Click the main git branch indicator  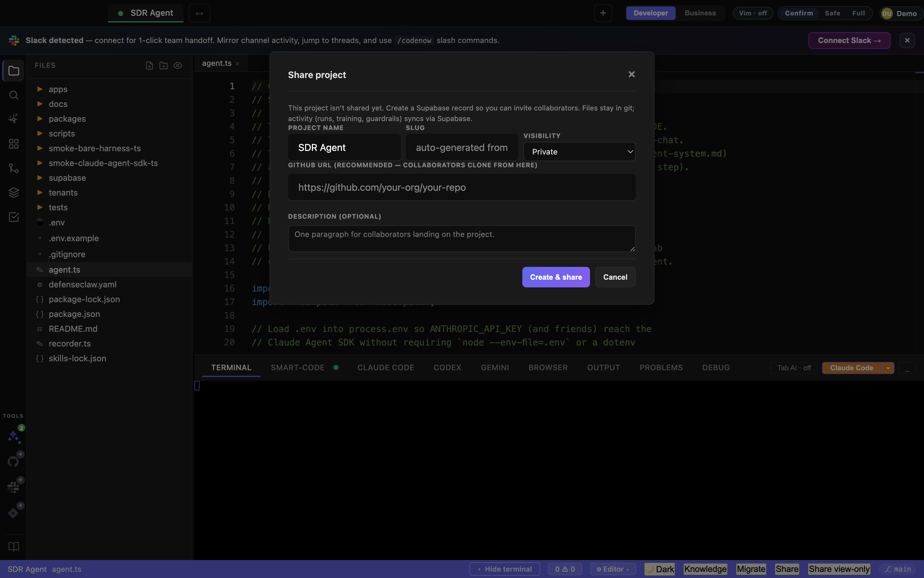[898, 569]
